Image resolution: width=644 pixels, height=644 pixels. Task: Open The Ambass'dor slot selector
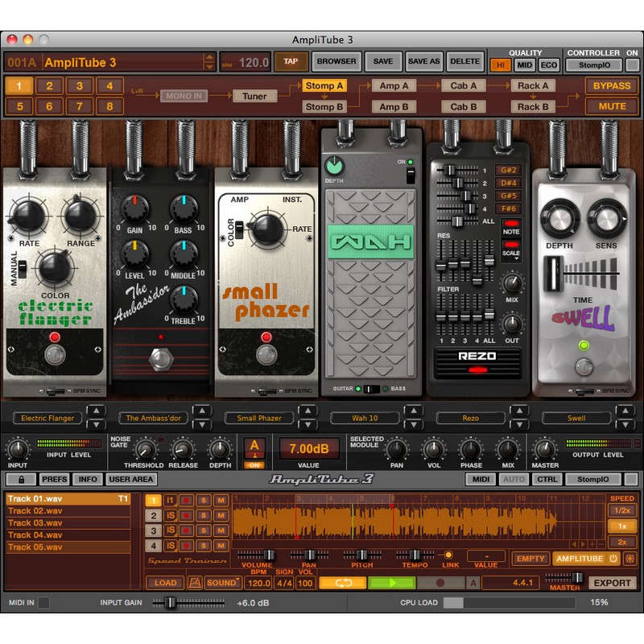[153, 418]
